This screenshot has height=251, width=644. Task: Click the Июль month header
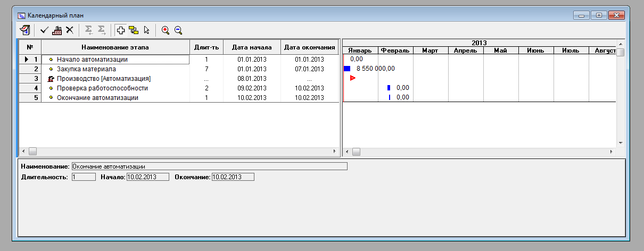pos(571,51)
